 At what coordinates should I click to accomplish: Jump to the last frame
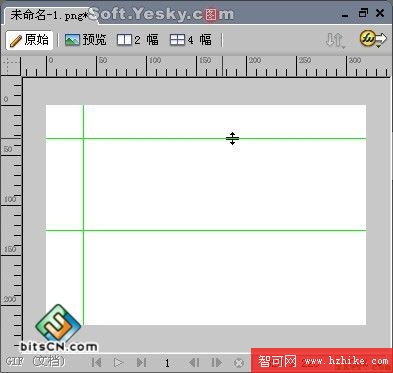point(141,362)
